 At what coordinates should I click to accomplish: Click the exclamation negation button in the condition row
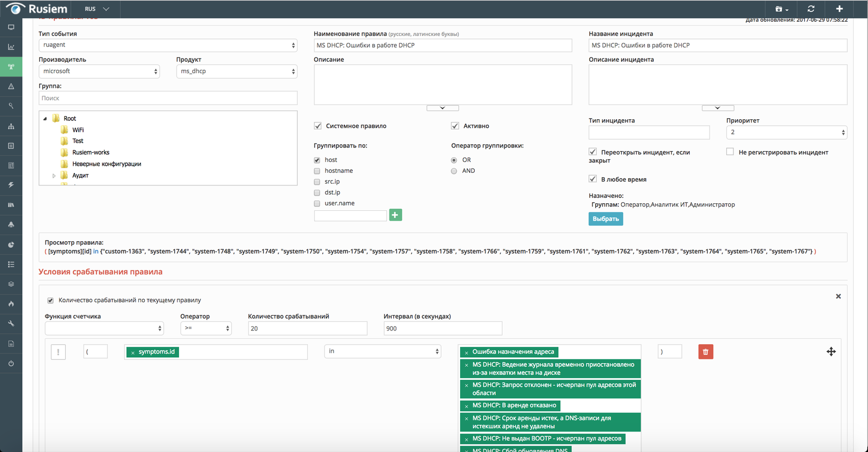(x=59, y=352)
